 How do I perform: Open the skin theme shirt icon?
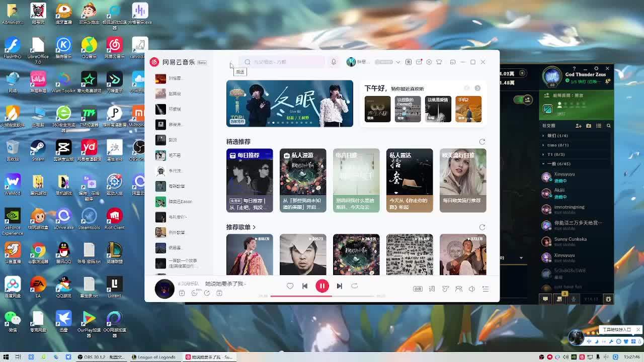pos(439,62)
